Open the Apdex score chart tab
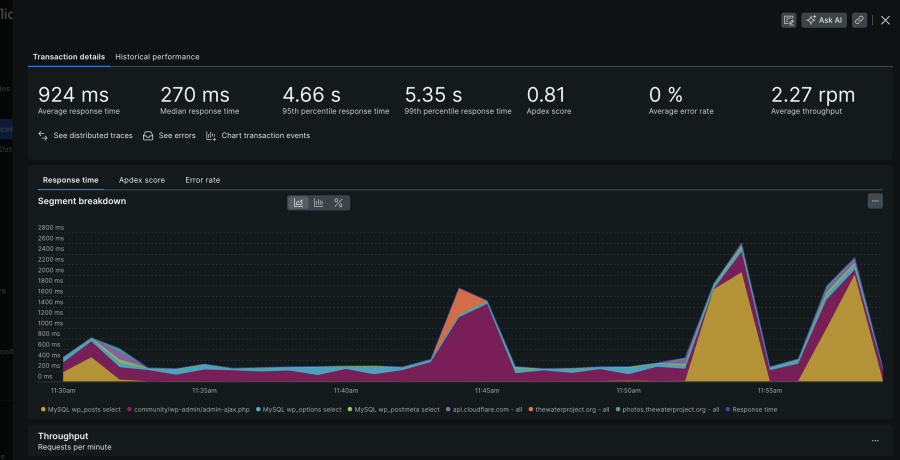 [x=142, y=180]
